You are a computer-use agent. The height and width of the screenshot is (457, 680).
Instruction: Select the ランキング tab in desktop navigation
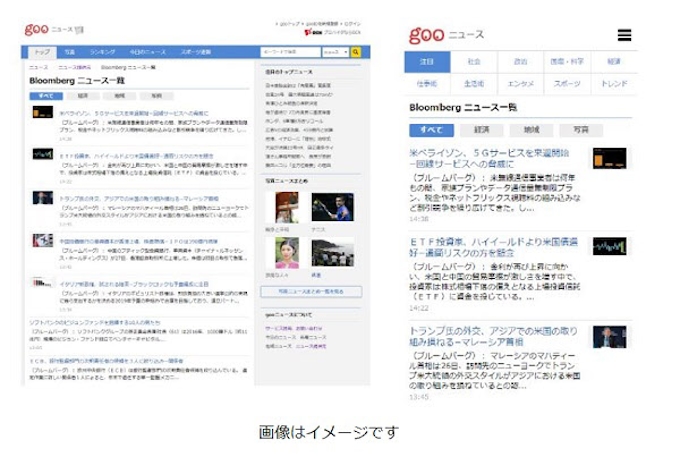(102, 51)
